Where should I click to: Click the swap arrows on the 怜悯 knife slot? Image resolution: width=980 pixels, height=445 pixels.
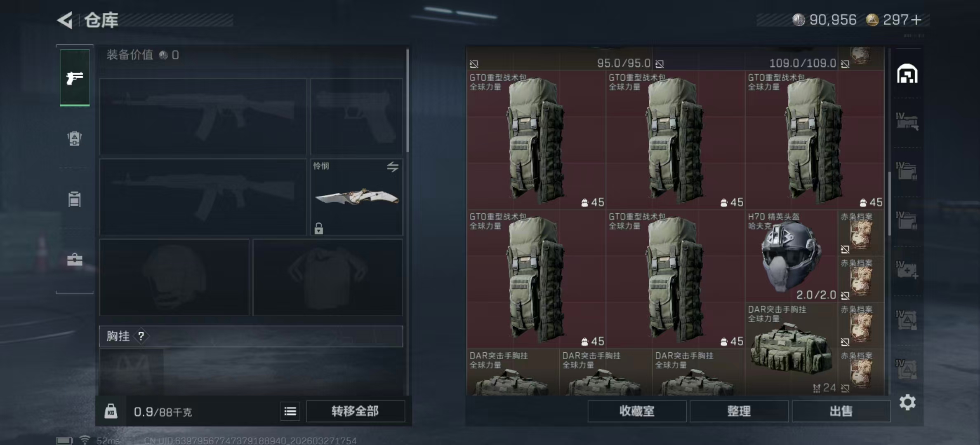(x=393, y=166)
